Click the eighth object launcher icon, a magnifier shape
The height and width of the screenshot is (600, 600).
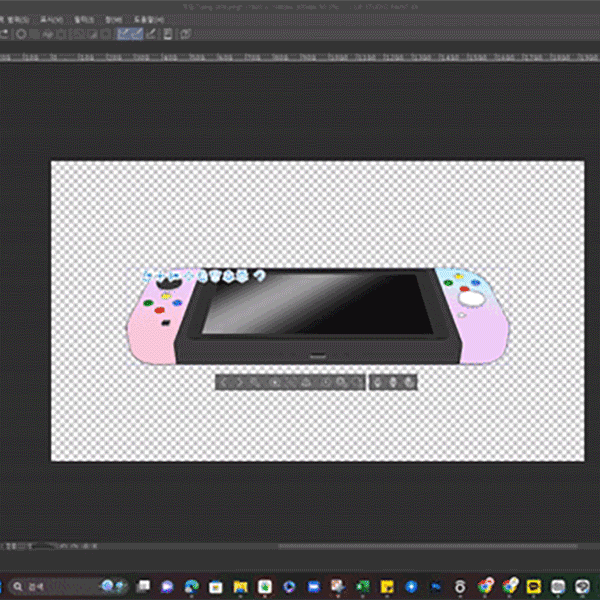(x=341, y=382)
